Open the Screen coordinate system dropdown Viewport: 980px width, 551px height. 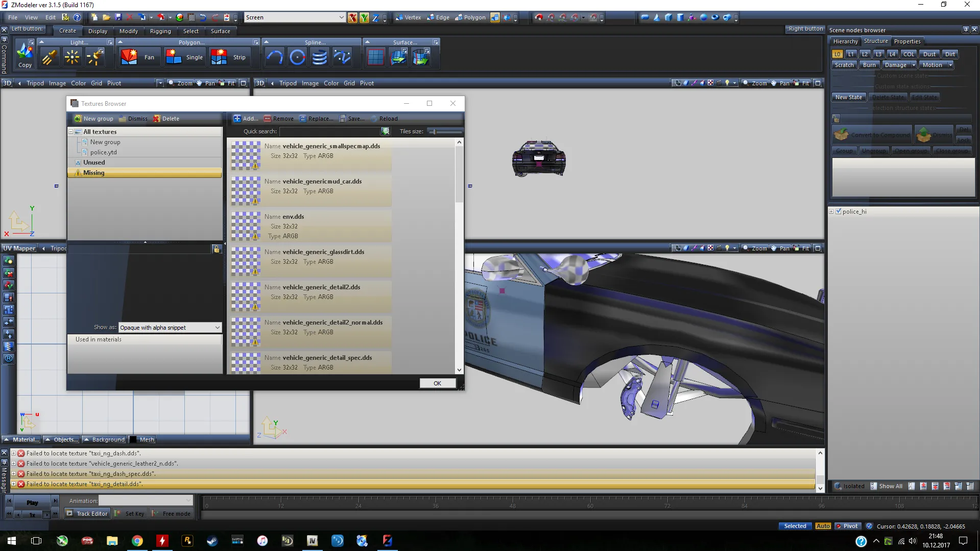tap(341, 17)
